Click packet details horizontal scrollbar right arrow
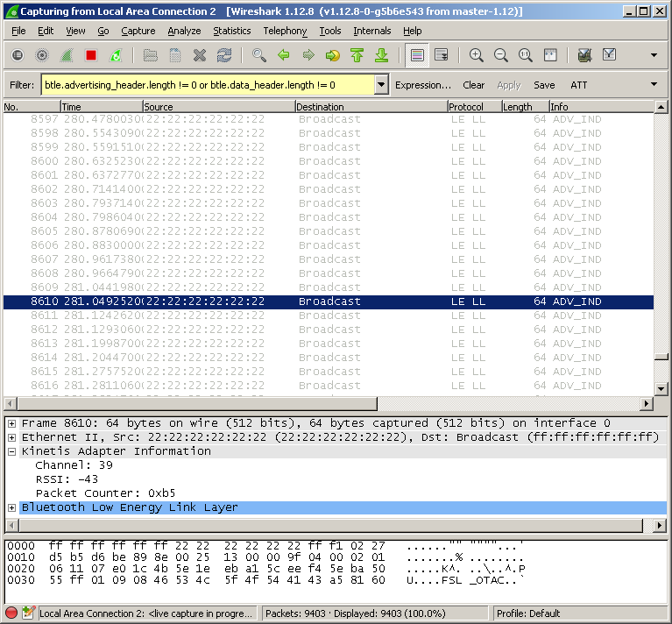 pos(660,525)
